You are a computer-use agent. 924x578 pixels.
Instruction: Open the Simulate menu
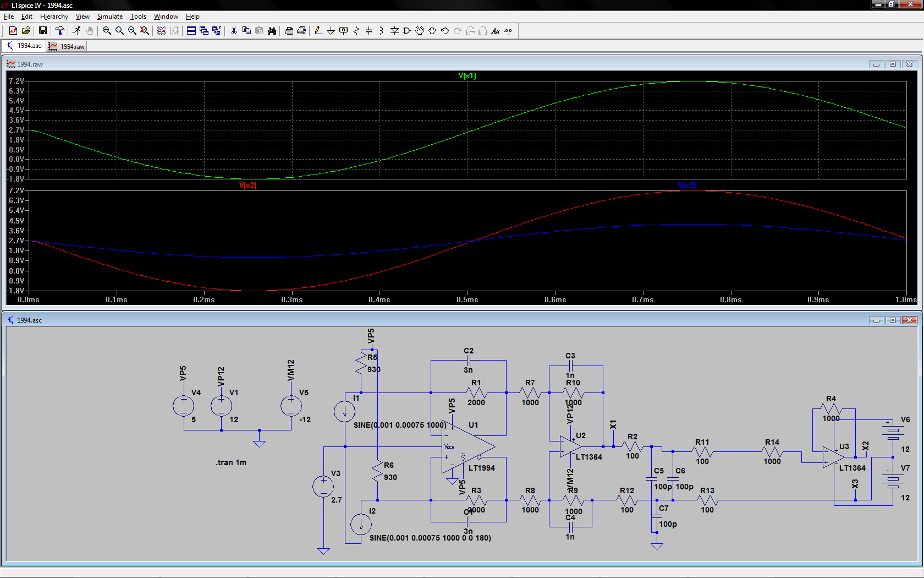110,17
